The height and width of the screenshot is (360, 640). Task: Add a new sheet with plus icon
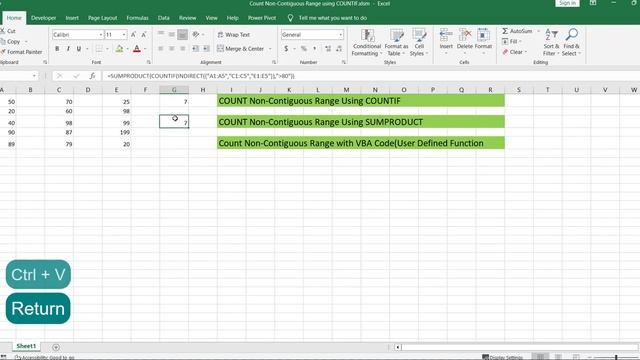coord(56,347)
